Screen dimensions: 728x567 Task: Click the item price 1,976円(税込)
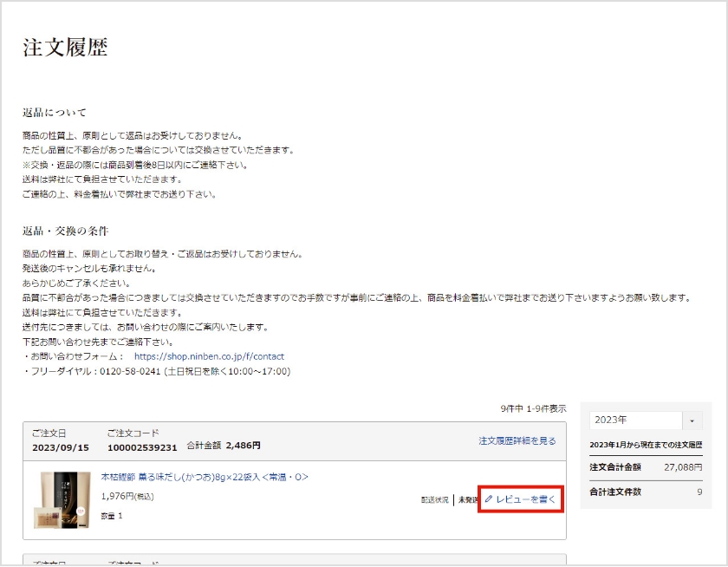click(127, 497)
